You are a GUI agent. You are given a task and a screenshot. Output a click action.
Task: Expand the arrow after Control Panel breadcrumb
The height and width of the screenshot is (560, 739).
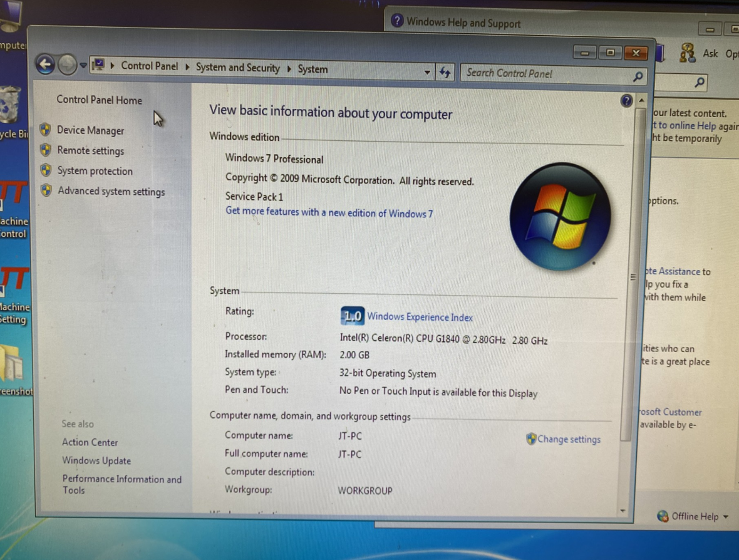(187, 67)
